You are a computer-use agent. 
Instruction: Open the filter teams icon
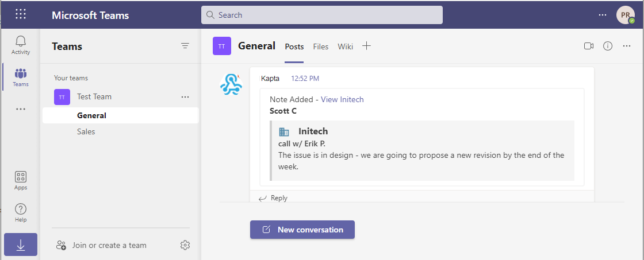coord(185,46)
